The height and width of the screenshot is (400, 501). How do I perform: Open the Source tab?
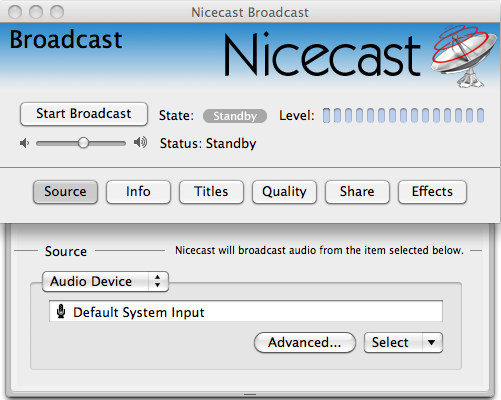click(x=65, y=192)
